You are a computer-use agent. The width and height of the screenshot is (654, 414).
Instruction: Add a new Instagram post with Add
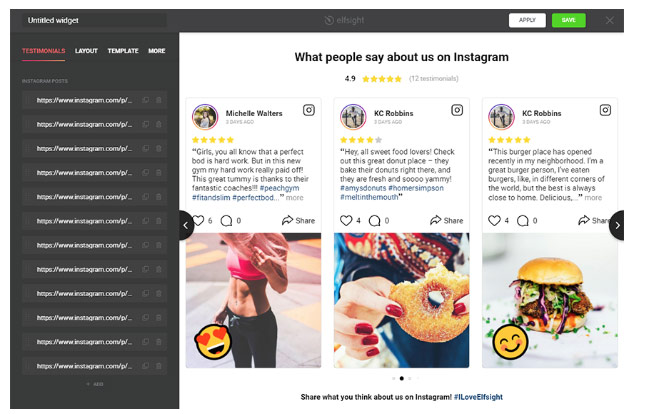coord(95,384)
